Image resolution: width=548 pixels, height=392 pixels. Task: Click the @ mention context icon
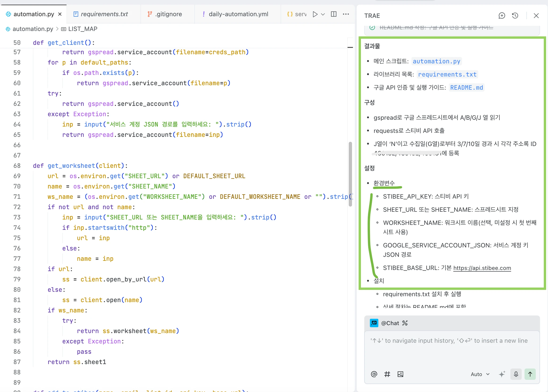point(374,374)
